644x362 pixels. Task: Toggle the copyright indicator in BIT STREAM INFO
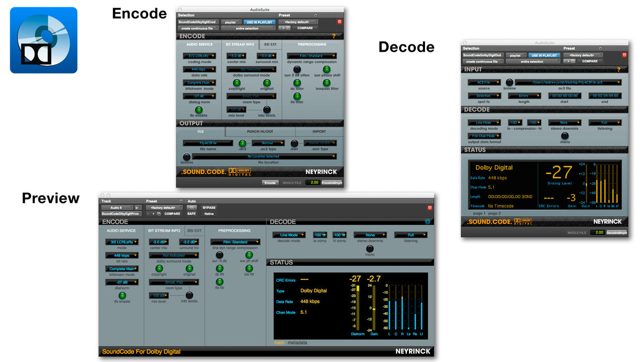click(x=238, y=83)
